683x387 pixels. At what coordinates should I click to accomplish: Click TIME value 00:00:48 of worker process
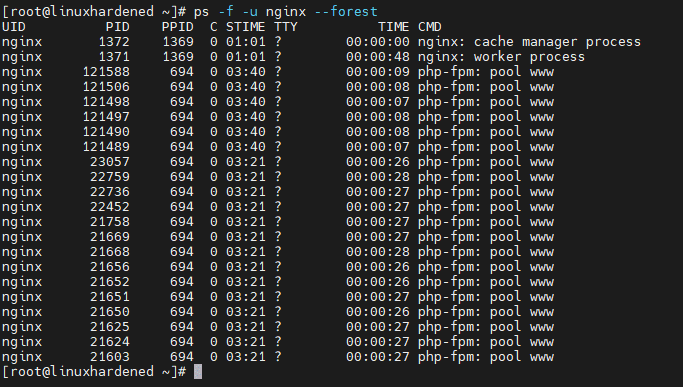coord(378,57)
